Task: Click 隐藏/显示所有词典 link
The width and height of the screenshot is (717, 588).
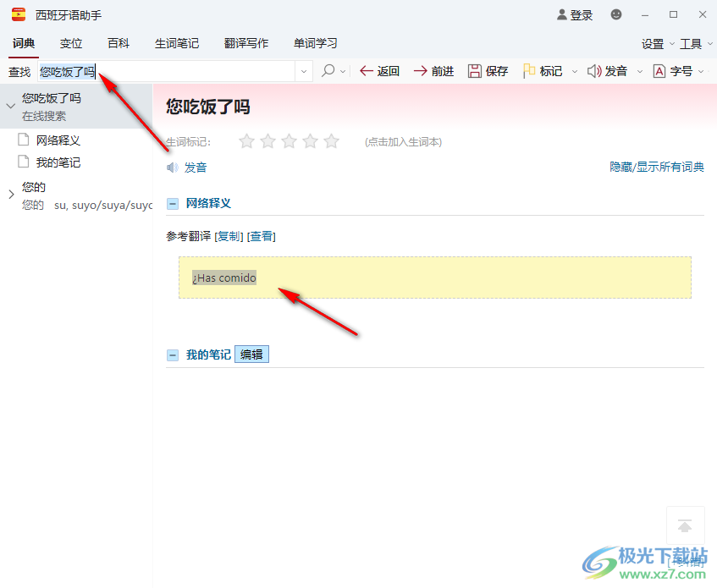Action: (x=657, y=167)
